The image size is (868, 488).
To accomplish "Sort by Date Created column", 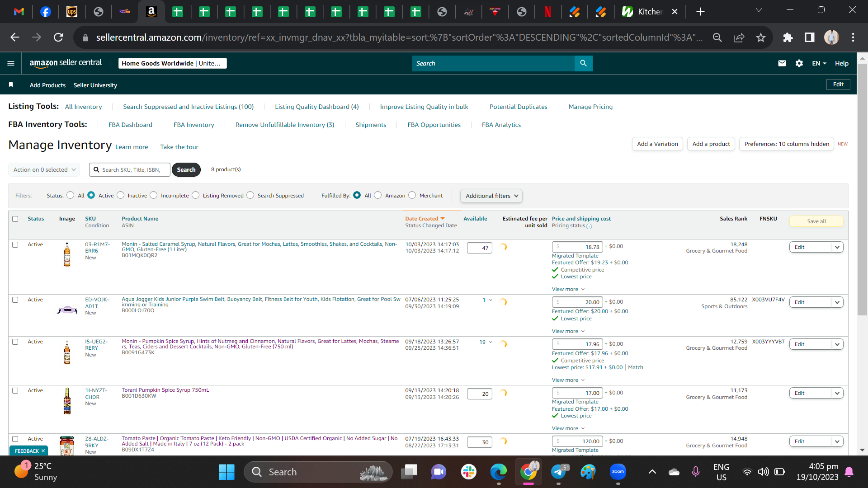I will [425, 219].
